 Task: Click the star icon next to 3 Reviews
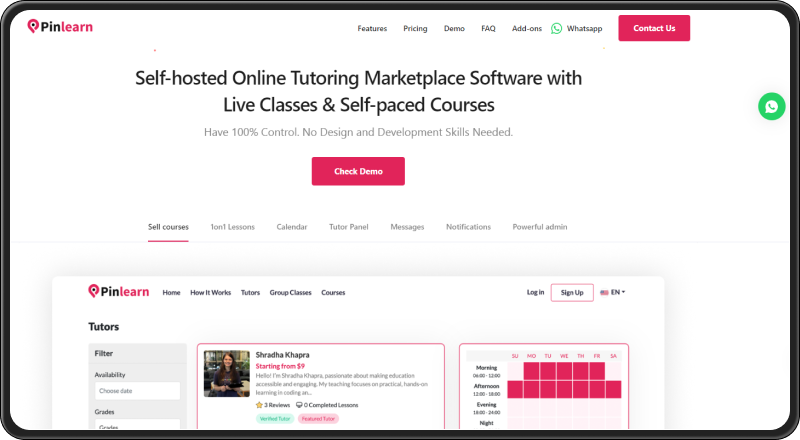pyautogui.click(x=259, y=405)
